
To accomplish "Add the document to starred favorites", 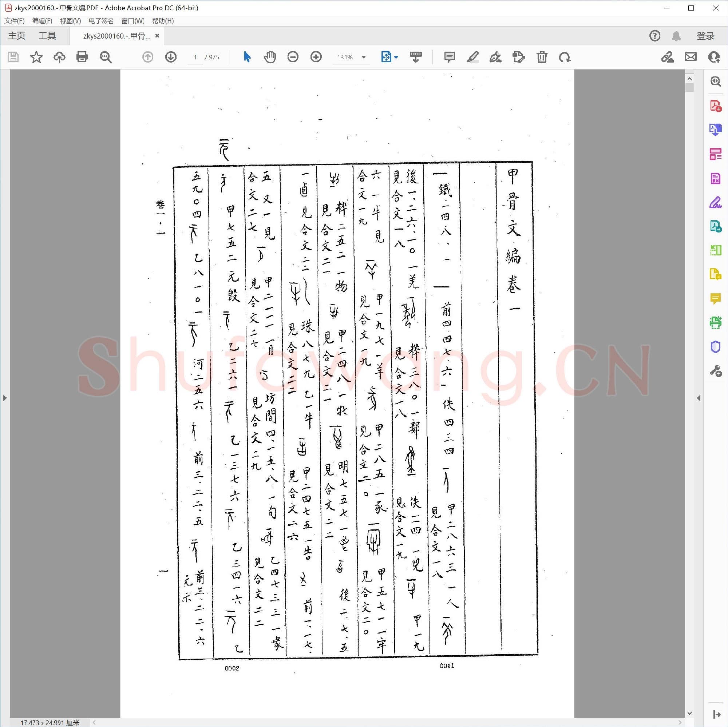I will click(x=36, y=57).
